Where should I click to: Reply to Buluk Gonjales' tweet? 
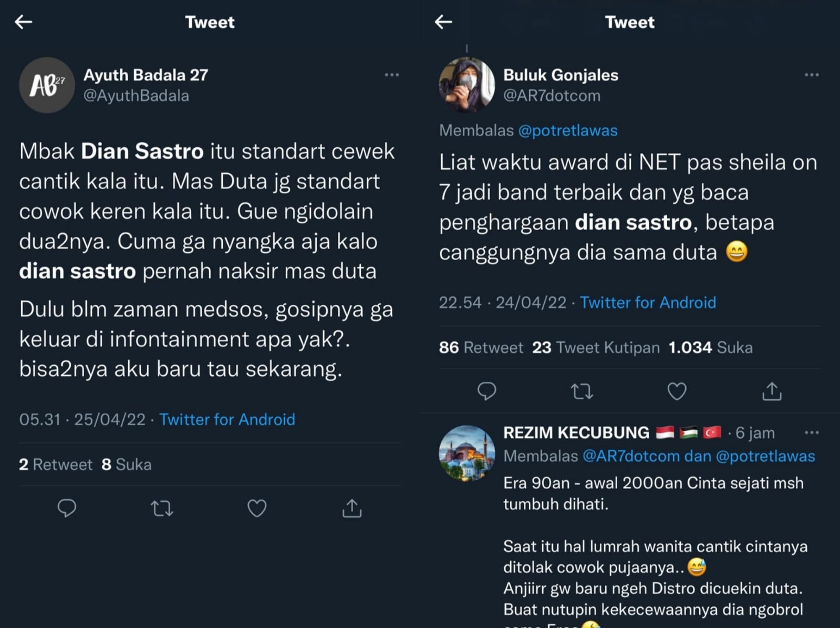(486, 392)
